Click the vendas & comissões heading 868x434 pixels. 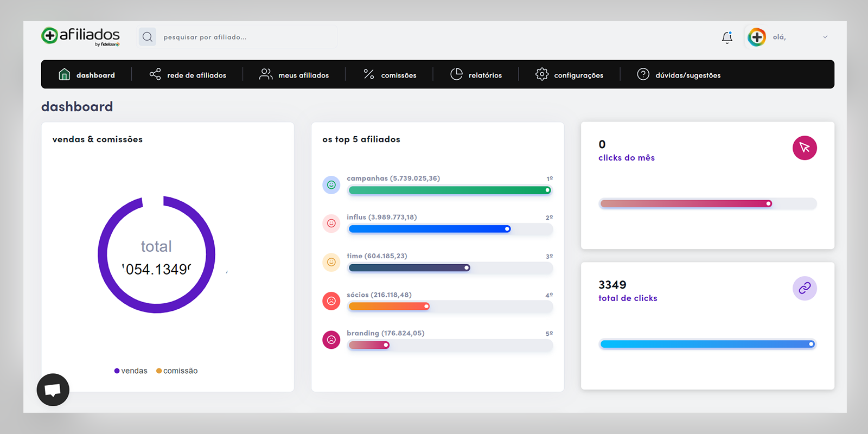pyautogui.click(x=98, y=139)
